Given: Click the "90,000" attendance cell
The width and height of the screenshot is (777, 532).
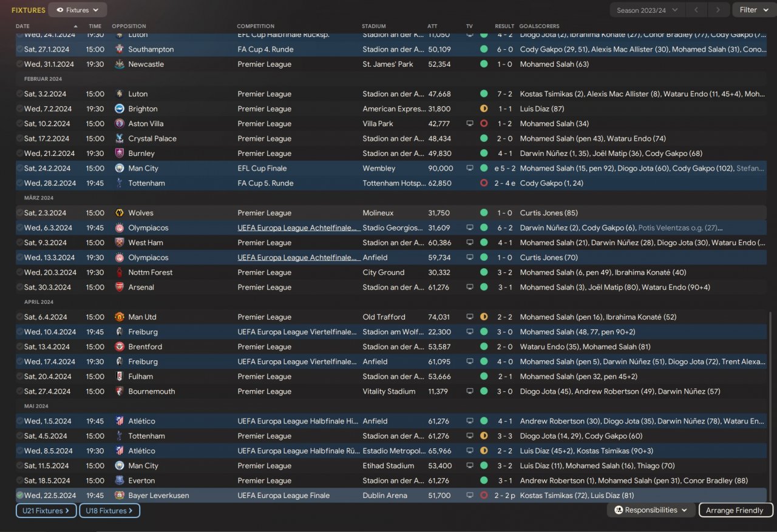Looking at the screenshot, I should coord(440,169).
